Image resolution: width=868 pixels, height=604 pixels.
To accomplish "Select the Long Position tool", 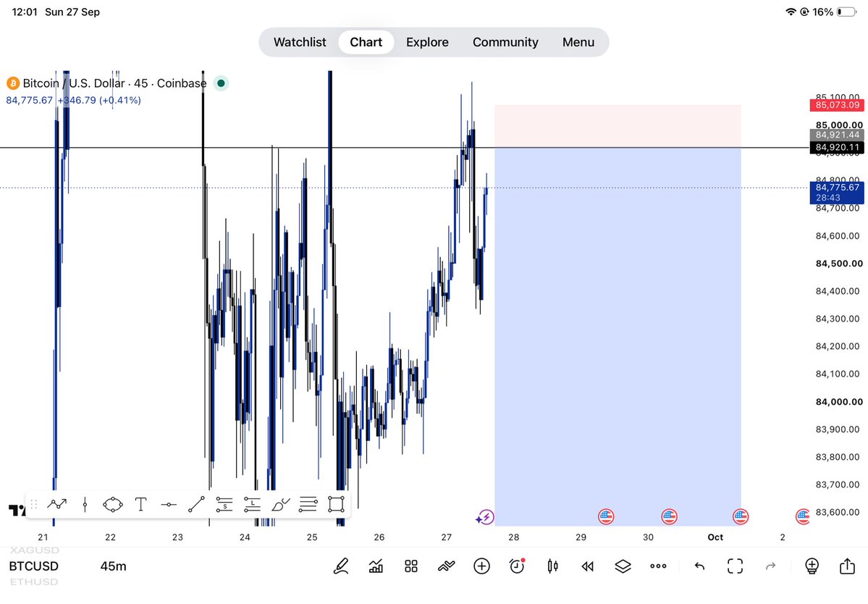I will click(252, 504).
